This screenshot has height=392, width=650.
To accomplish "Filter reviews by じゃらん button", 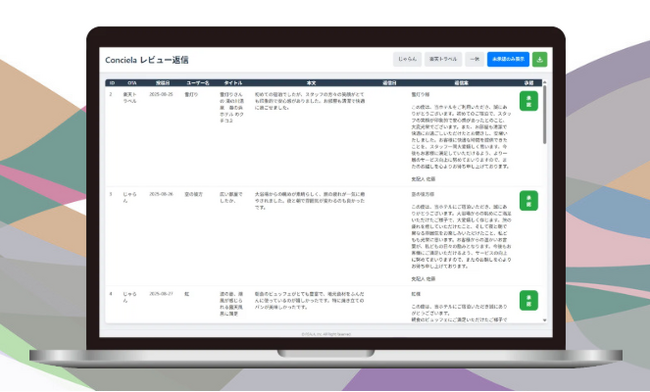I will point(407,59).
